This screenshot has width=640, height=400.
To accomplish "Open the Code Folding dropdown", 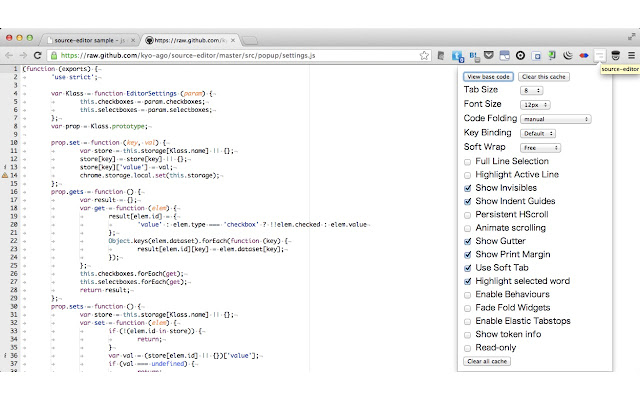I will (556, 119).
